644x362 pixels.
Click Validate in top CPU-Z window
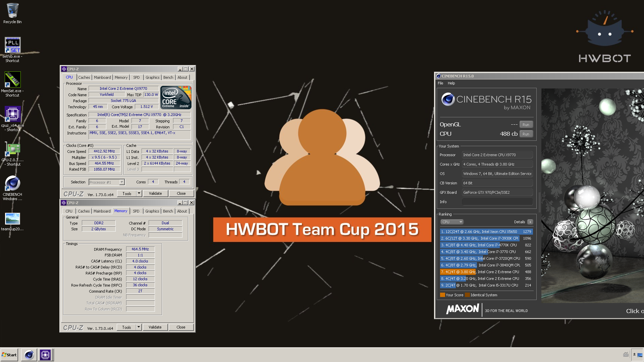(155, 193)
